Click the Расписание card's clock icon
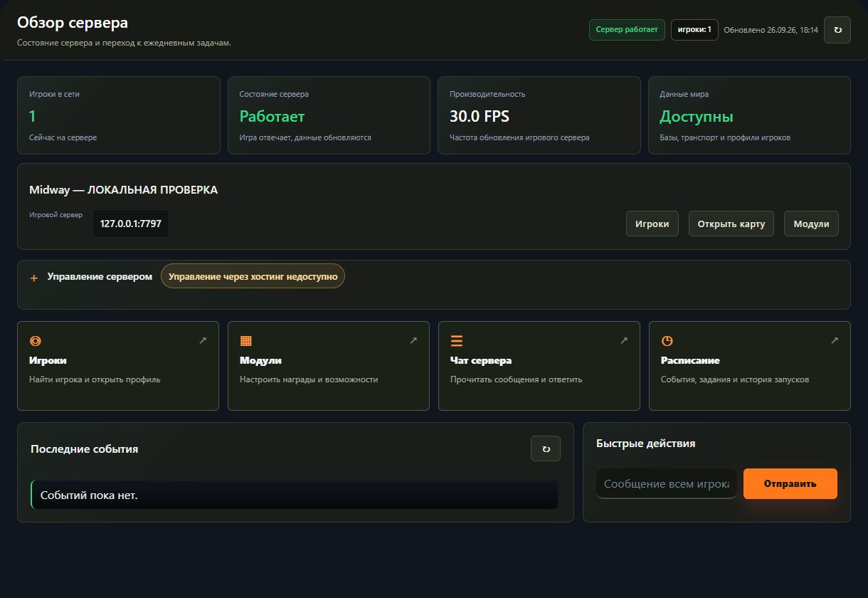 tap(667, 341)
